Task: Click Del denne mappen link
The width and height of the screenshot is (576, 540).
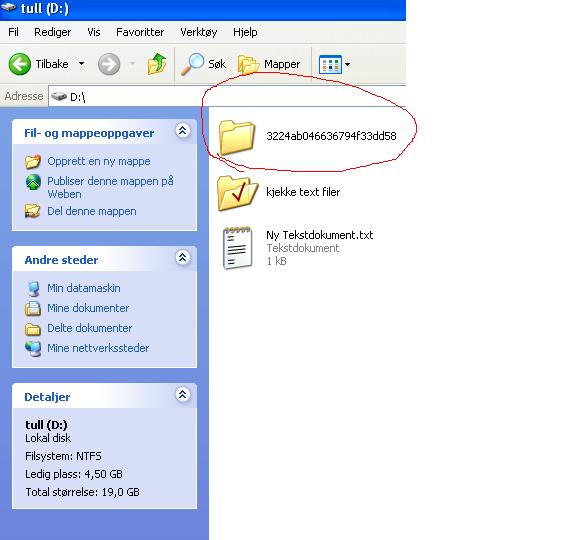Action: point(91,211)
